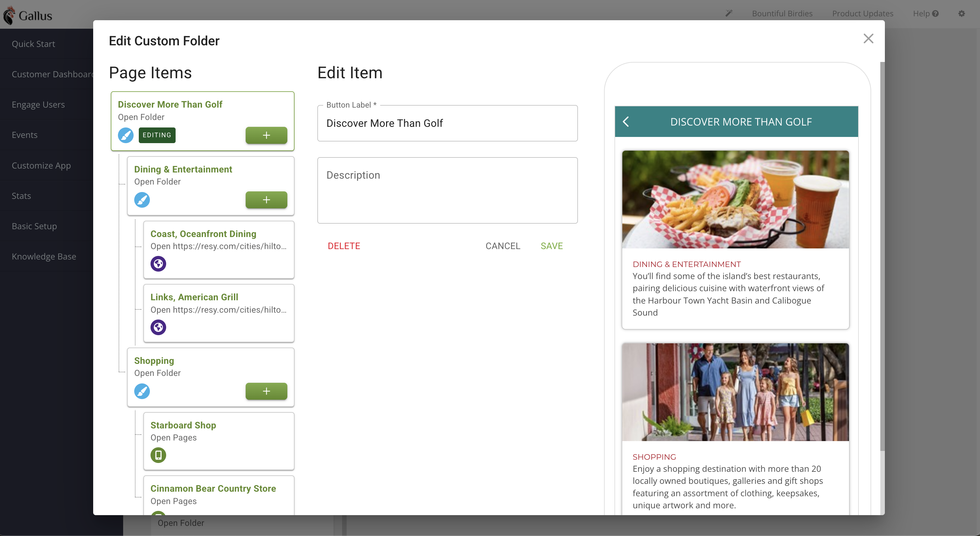Image resolution: width=980 pixels, height=536 pixels.
Task: Select Starboard Shop page item
Action: 219,441
